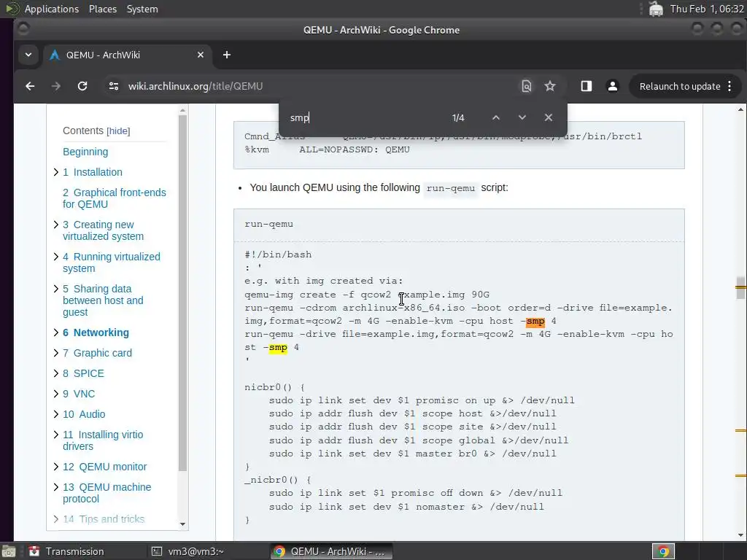Viewport: 747px width, 560px height.
Task: Expand section 11 Installing virtio drivers
Action: click(x=55, y=435)
